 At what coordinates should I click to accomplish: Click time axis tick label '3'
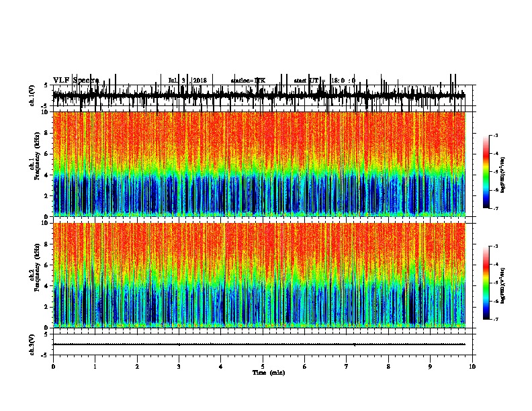click(x=179, y=367)
